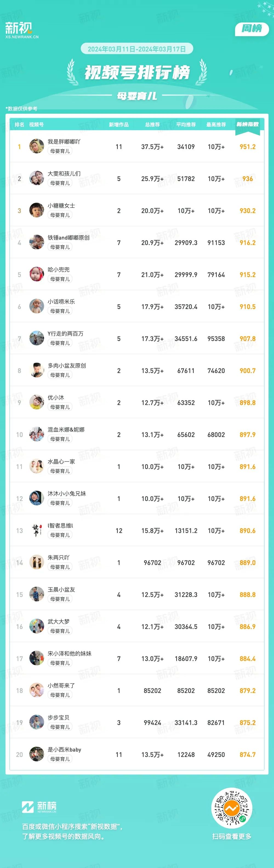Open the account name 铁锤and嘟嘟原创
274x868 pixels.
click(x=68, y=238)
